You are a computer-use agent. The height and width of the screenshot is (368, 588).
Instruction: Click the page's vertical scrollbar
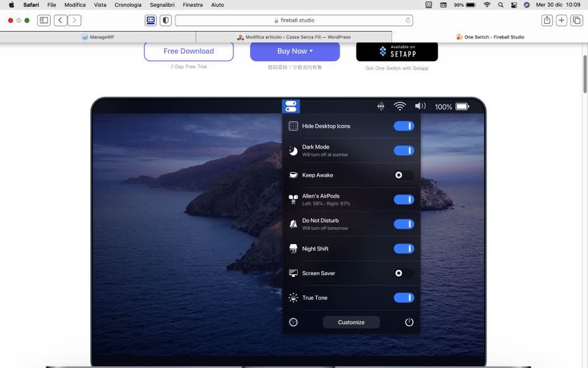click(585, 74)
